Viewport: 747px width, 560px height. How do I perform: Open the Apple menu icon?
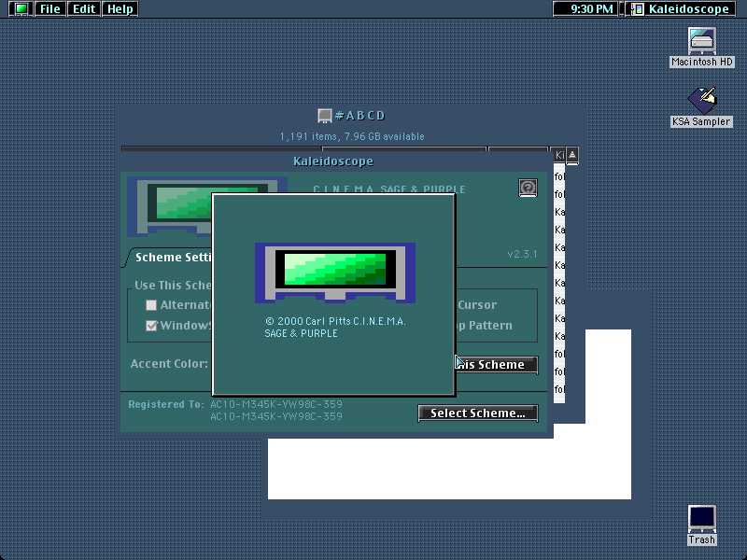pos(21,8)
